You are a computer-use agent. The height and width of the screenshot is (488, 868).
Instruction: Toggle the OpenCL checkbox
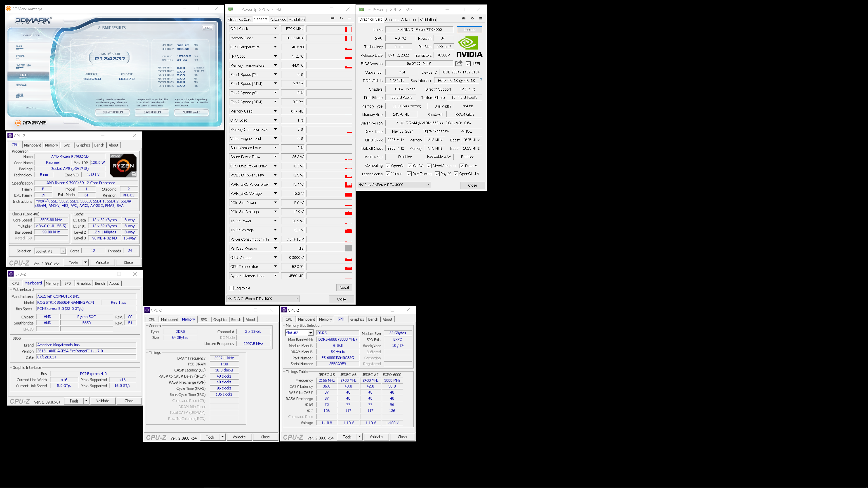(x=388, y=166)
